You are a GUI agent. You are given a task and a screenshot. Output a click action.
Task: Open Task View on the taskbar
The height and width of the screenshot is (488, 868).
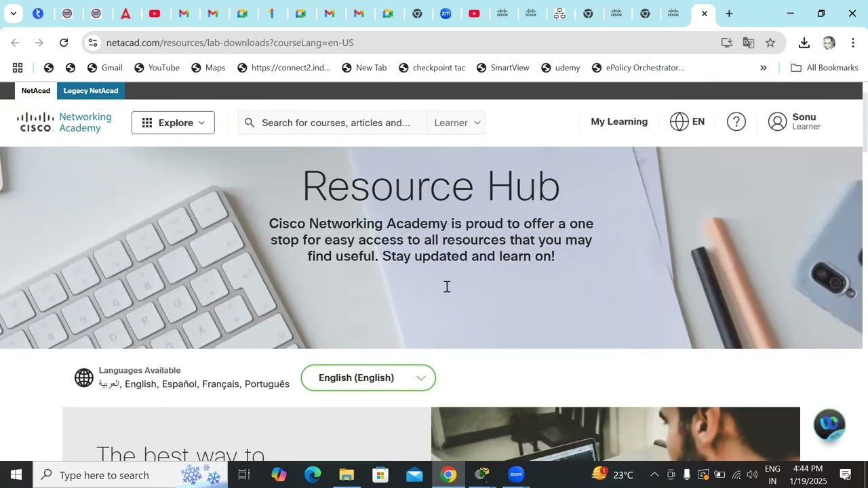pos(244,474)
